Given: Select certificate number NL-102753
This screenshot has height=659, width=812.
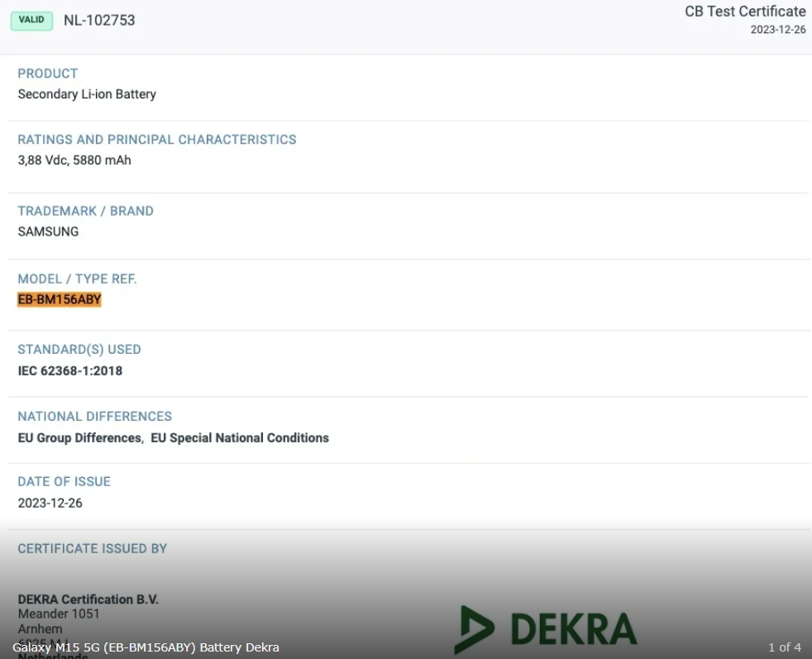Looking at the screenshot, I should tap(99, 20).
